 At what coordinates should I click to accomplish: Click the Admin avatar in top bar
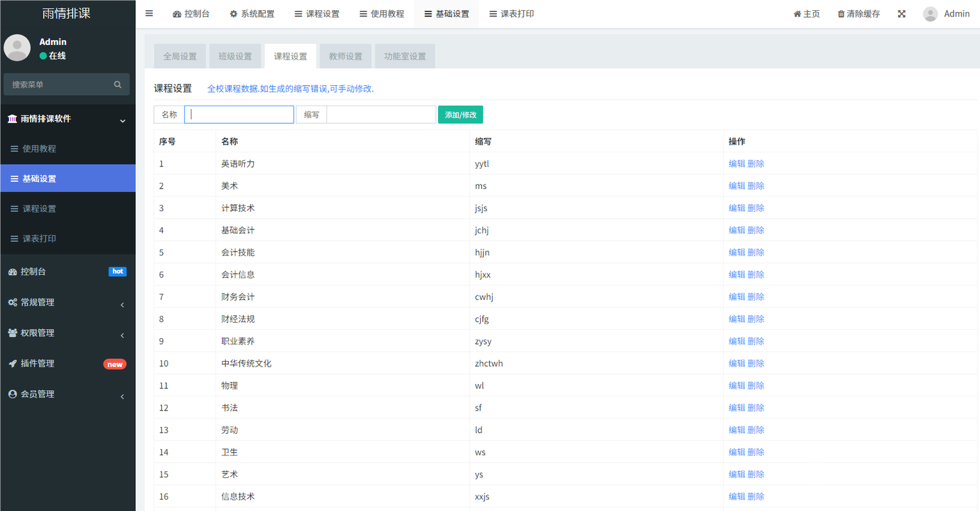click(x=930, y=14)
